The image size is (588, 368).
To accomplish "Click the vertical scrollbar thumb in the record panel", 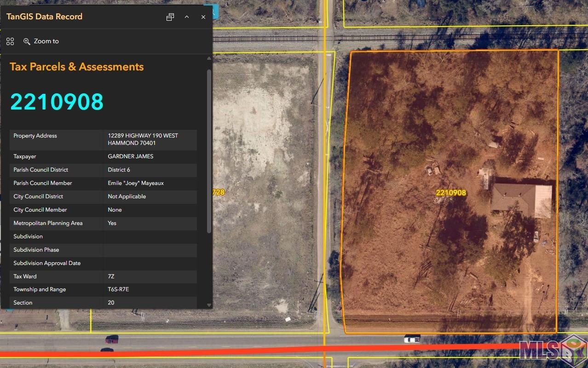I will click(209, 151).
